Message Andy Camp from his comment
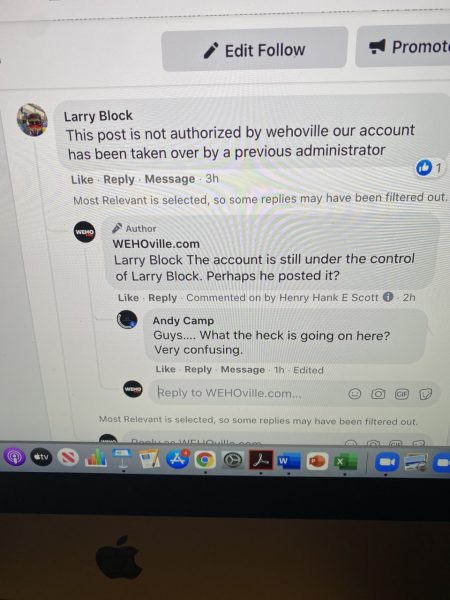This screenshot has width=450, height=600. [x=243, y=370]
